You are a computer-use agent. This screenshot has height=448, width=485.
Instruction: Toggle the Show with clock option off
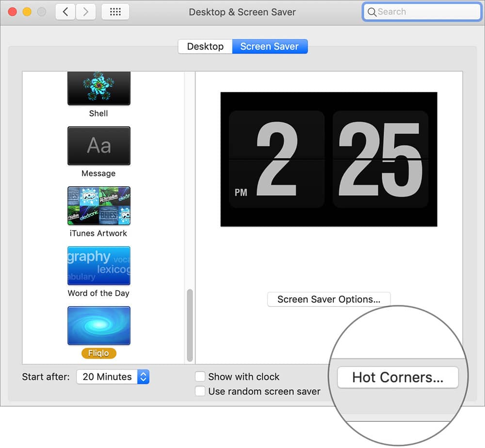(x=200, y=376)
